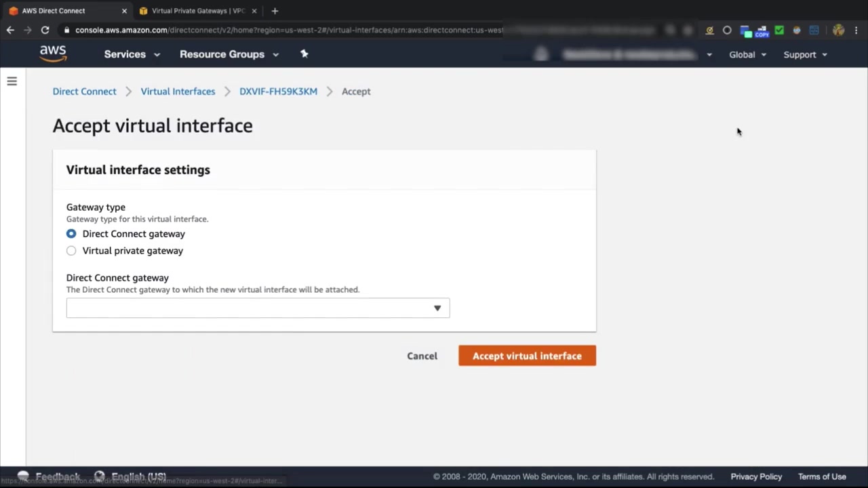Open DXVIF-FH59K3KM breadcrumb link
The height and width of the screenshot is (488, 868).
coord(278,91)
